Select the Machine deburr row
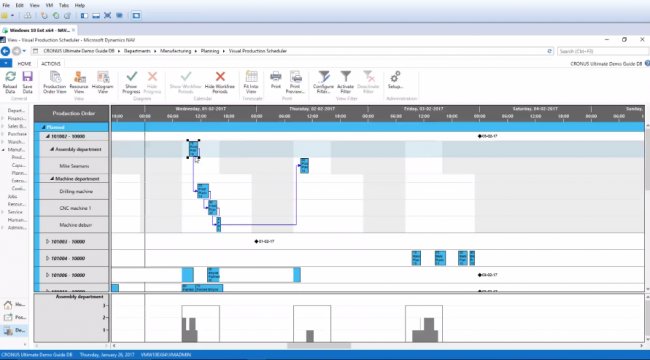The image size is (650, 360). 74,225
